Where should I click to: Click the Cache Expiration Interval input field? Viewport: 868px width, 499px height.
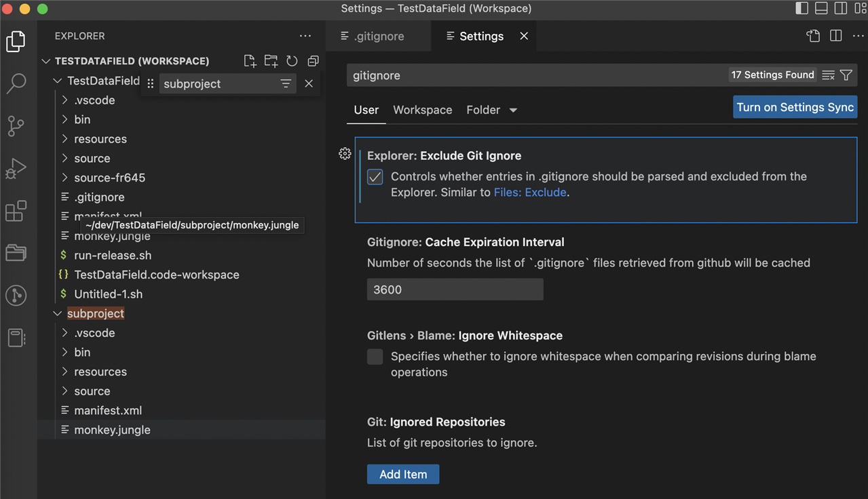coord(455,290)
